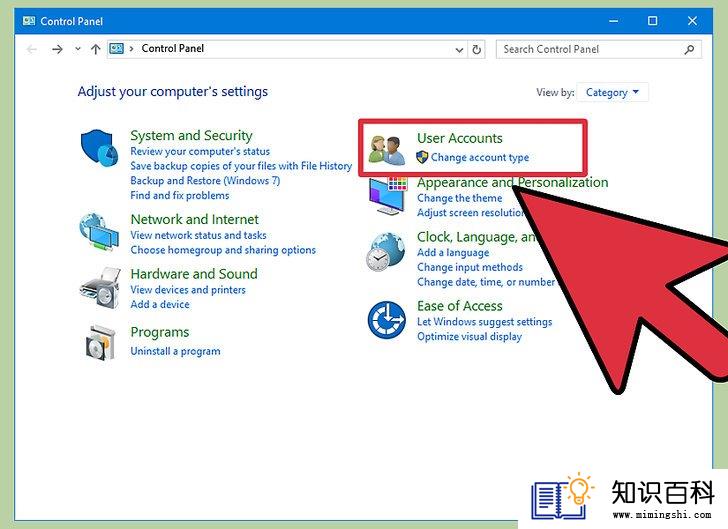Image resolution: width=728 pixels, height=529 pixels.
Task: Click Optimize visual display
Action: (469, 337)
